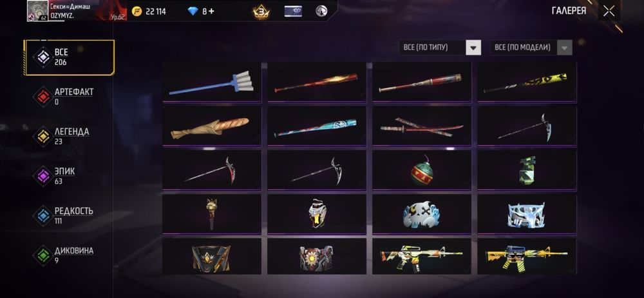The height and width of the screenshot is (298, 644).
Task: Click the round character icon in top bar
Action: pos(321,11)
